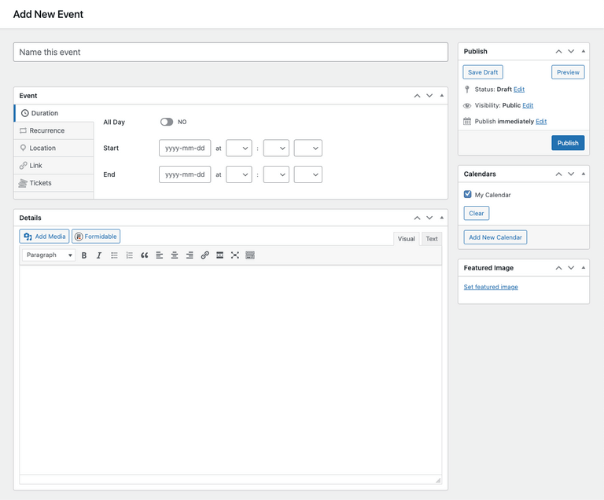Select the Location tab
604x500 pixels.
pyautogui.click(x=54, y=148)
